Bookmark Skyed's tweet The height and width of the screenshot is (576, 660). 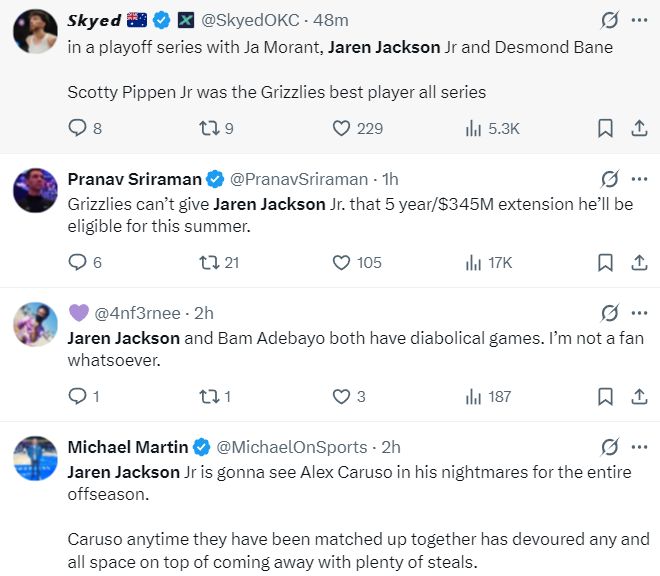tap(605, 128)
